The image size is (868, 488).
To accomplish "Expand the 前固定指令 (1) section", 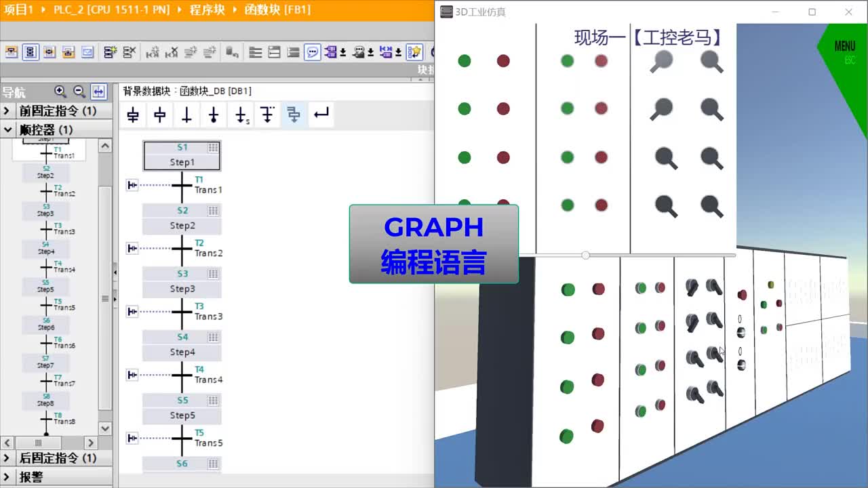I will (x=7, y=111).
